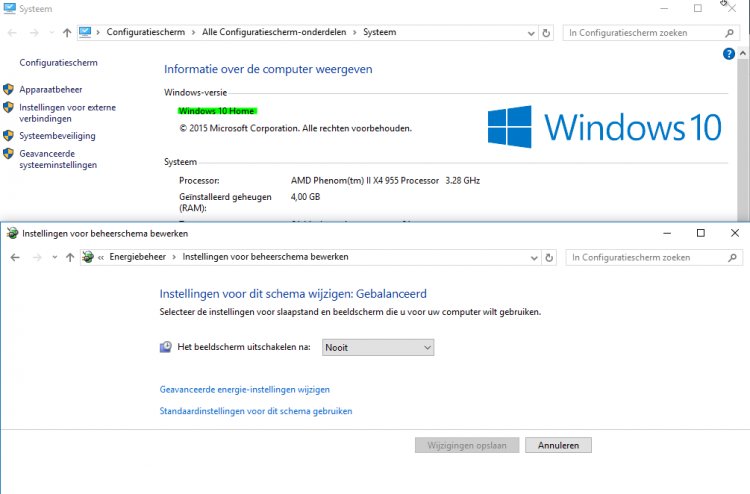Expand chevron after Configuratiescherm breadcrumb
Viewport: 750px width, 494px height.
point(193,32)
